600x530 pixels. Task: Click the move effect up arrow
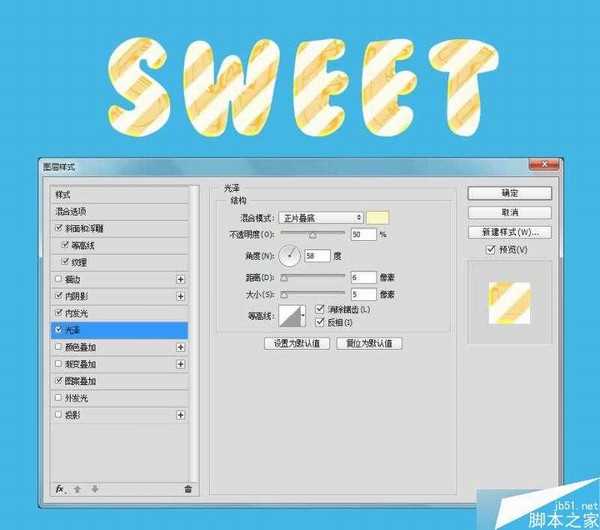[x=79, y=488]
